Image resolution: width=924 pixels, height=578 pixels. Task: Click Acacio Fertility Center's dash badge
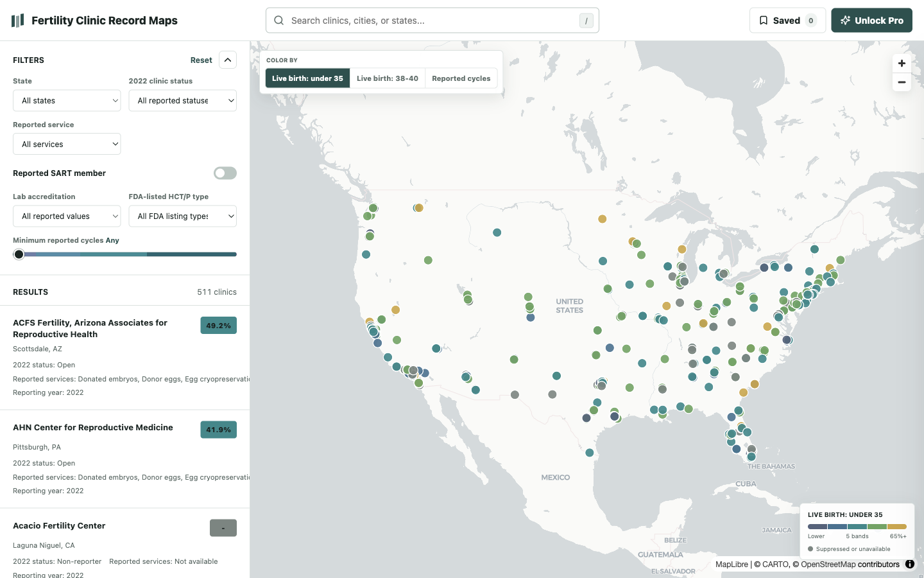pyautogui.click(x=223, y=528)
